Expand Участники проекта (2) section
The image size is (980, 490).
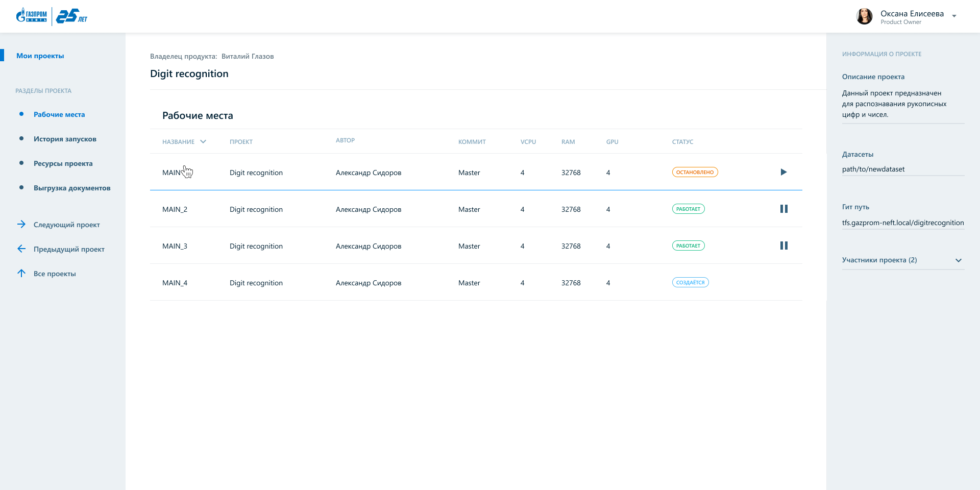(x=958, y=260)
